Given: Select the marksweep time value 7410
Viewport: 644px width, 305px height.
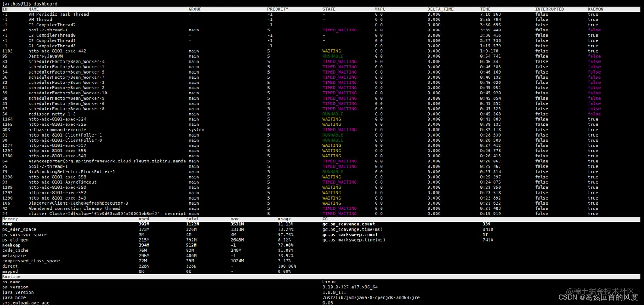Looking at the screenshot, I should [x=488, y=240].
